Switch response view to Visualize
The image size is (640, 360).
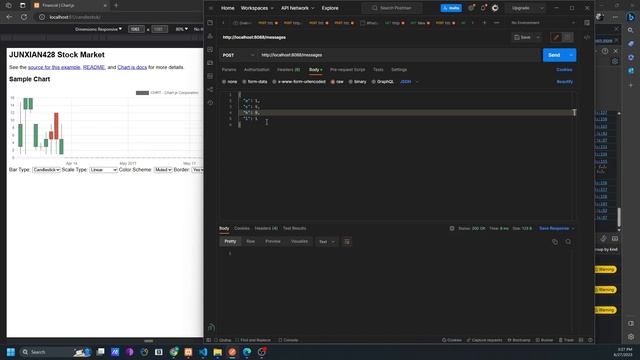(299, 242)
